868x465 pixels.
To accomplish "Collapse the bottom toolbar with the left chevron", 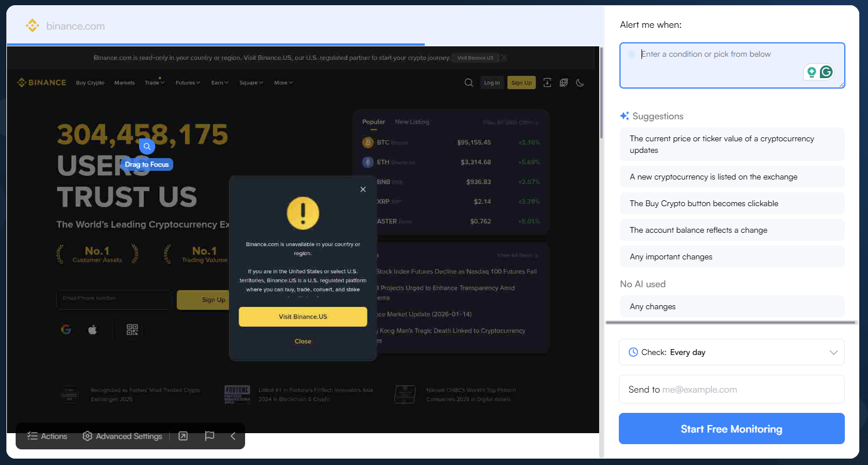I will 233,436.
